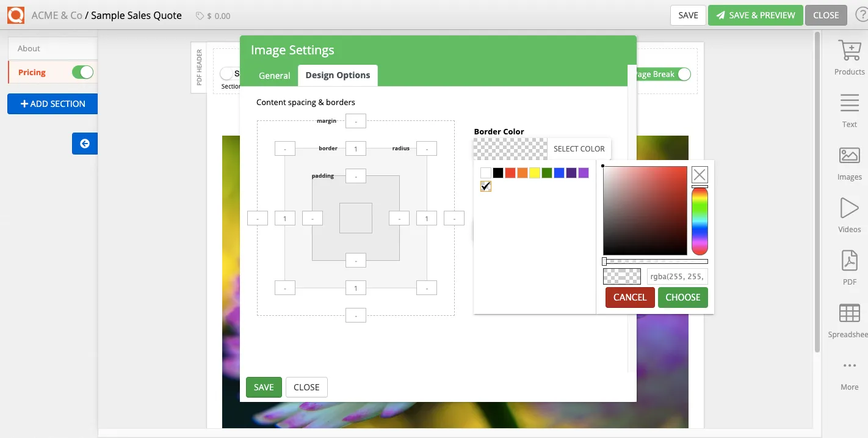Image resolution: width=868 pixels, height=438 pixels.
Task: Disable the Page Break toggle
Action: [x=683, y=74]
